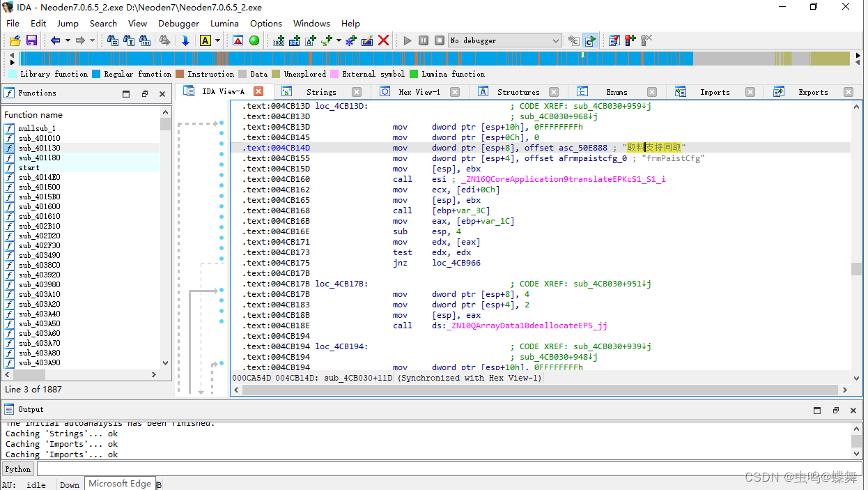Click blue asterisk plus array icon
Screen dimensions: 868x490
[351, 40]
